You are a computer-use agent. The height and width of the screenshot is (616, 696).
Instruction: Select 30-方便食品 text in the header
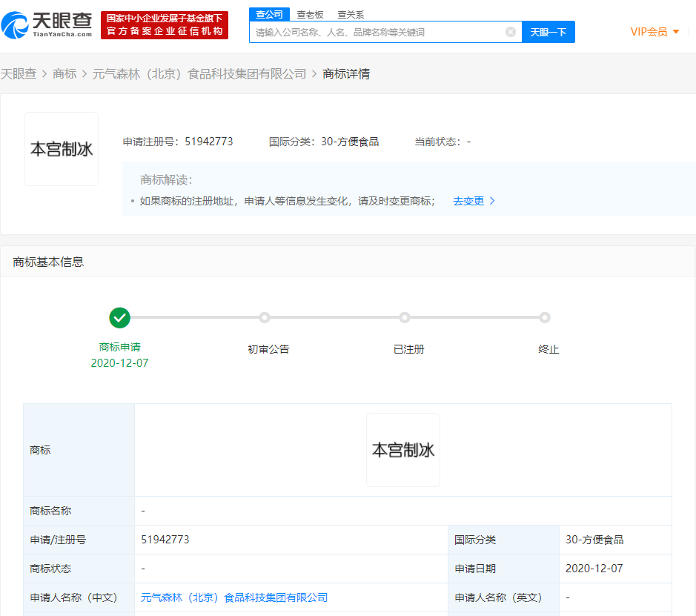tap(350, 142)
